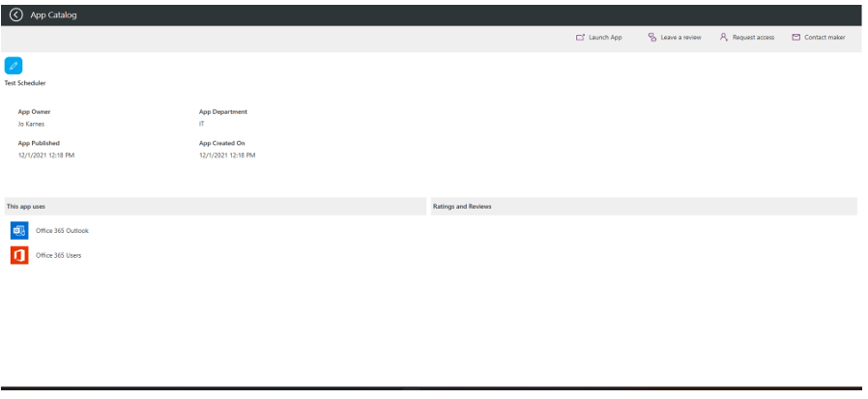Click the Office 365 Outlook connector name
The height and width of the screenshot is (399, 868).
pyautogui.click(x=62, y=230)
